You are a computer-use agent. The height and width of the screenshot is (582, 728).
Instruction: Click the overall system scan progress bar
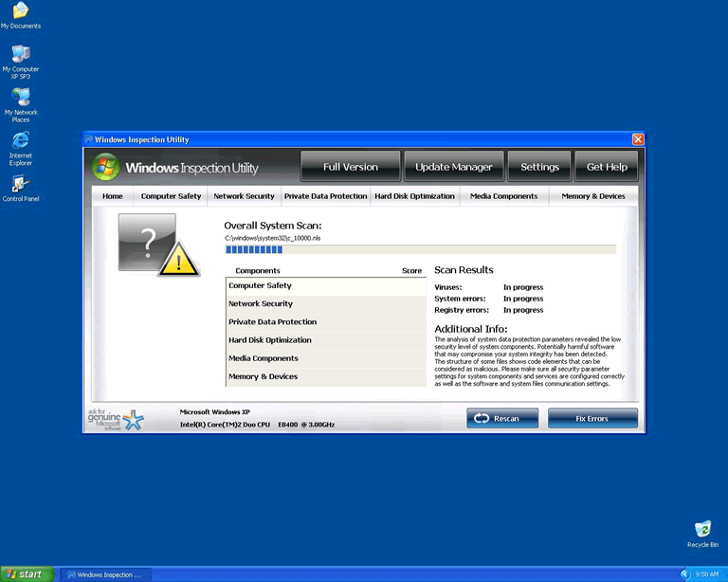(x=420, y=250)
